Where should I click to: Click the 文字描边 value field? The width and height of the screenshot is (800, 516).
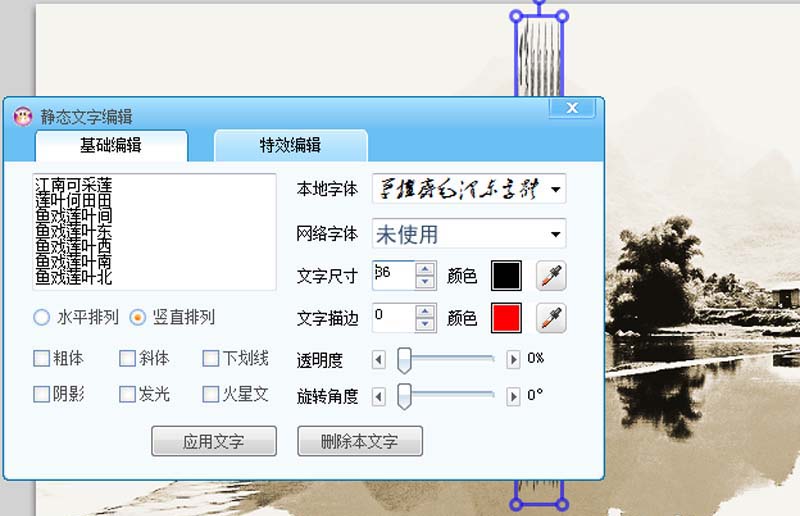click(x=394, y=317)
